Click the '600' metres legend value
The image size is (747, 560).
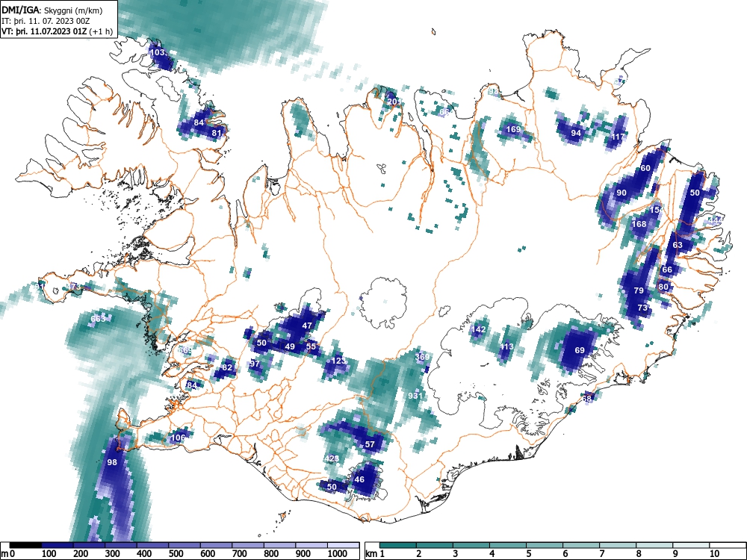coord(208,554)
